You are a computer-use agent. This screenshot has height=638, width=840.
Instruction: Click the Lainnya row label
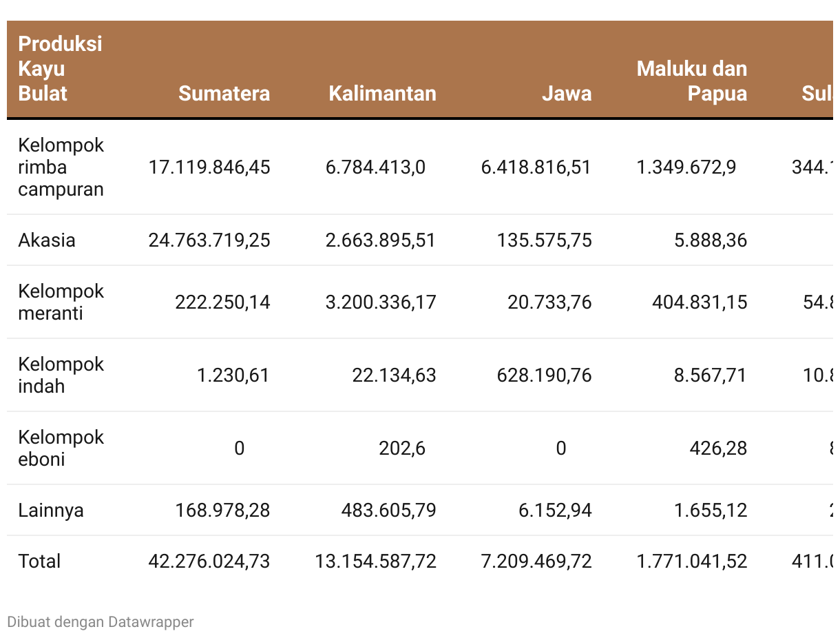point(51,511)
